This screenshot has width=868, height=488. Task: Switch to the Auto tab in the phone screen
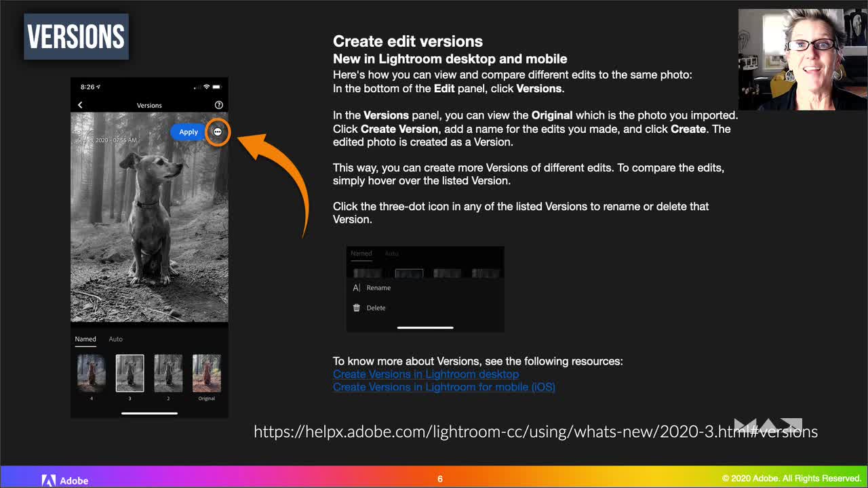click(116, 339)
